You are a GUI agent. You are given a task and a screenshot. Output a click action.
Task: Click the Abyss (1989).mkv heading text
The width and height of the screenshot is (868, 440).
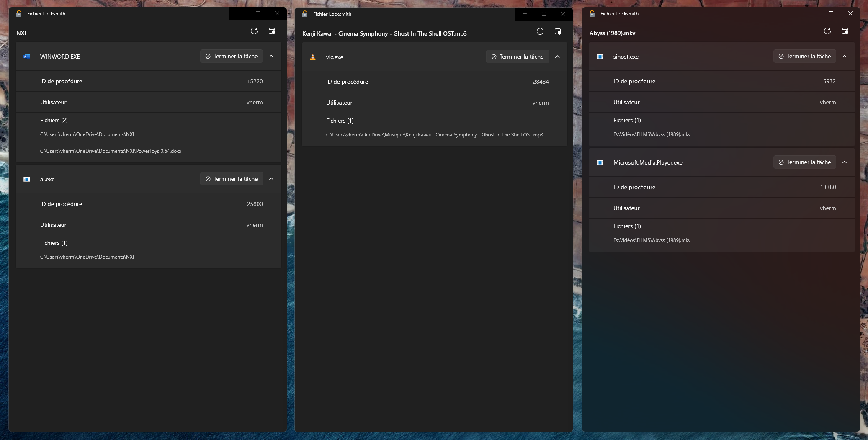(x=612, y=33)
